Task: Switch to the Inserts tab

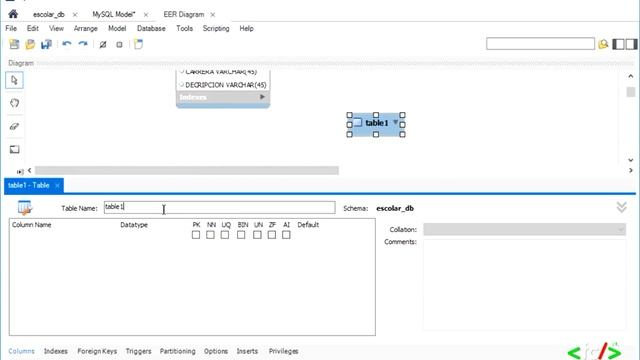Action: click(247, 351)
